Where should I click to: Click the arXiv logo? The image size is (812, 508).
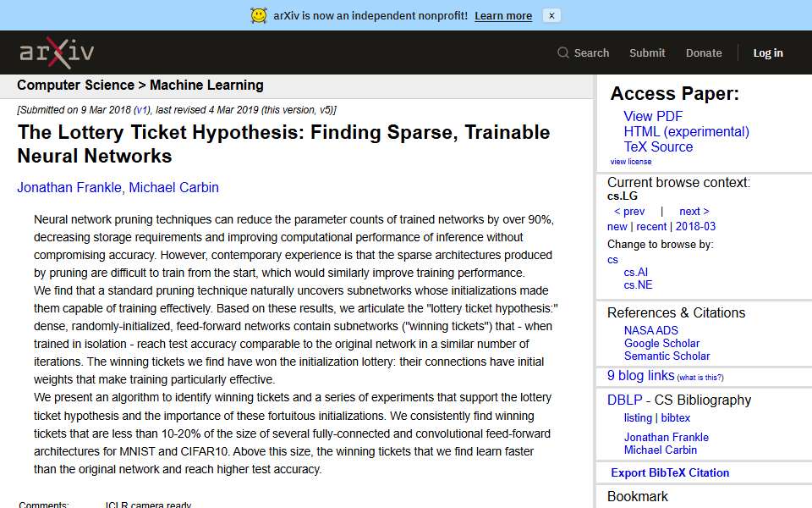[x=57, y=52]
